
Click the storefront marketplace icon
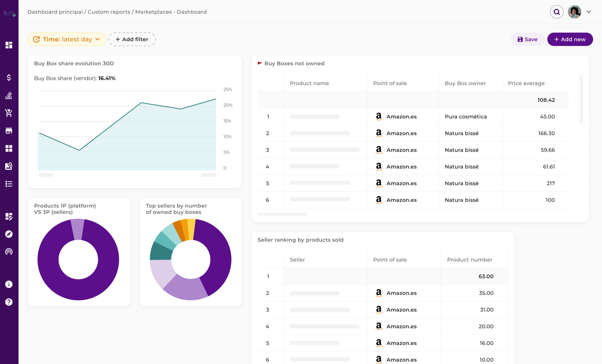[x=9, y=131]
